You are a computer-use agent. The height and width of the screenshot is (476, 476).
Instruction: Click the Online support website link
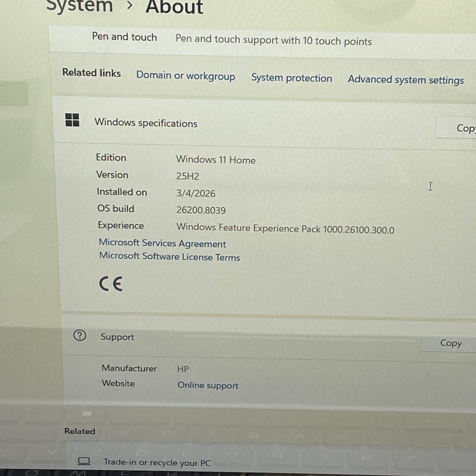pos(208,385)
